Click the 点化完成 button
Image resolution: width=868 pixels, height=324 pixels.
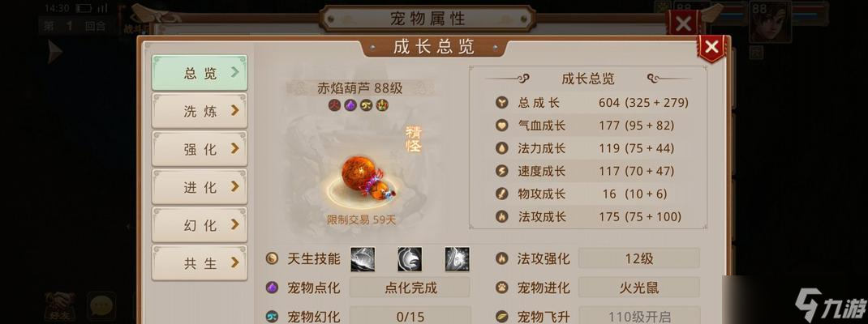410,288
